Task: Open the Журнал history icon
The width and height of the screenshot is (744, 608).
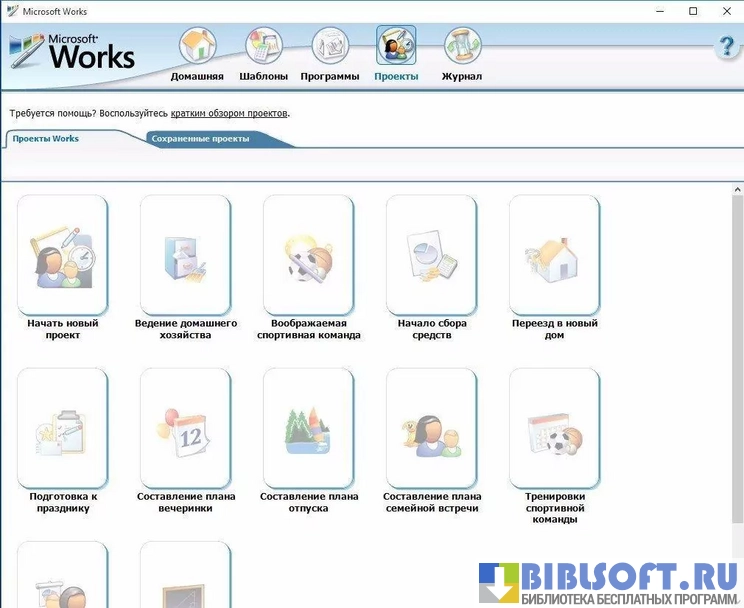Action: (462, 47)
